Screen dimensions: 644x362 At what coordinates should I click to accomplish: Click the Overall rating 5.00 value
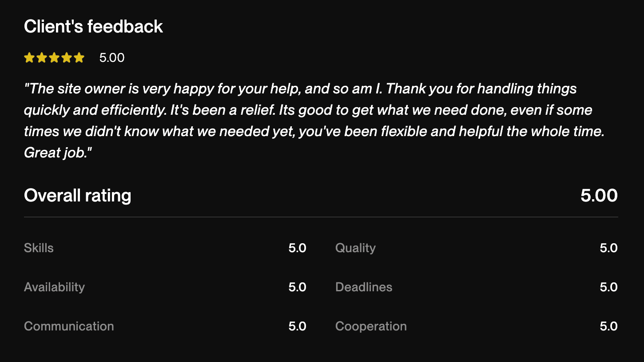[x=599, y=196]
